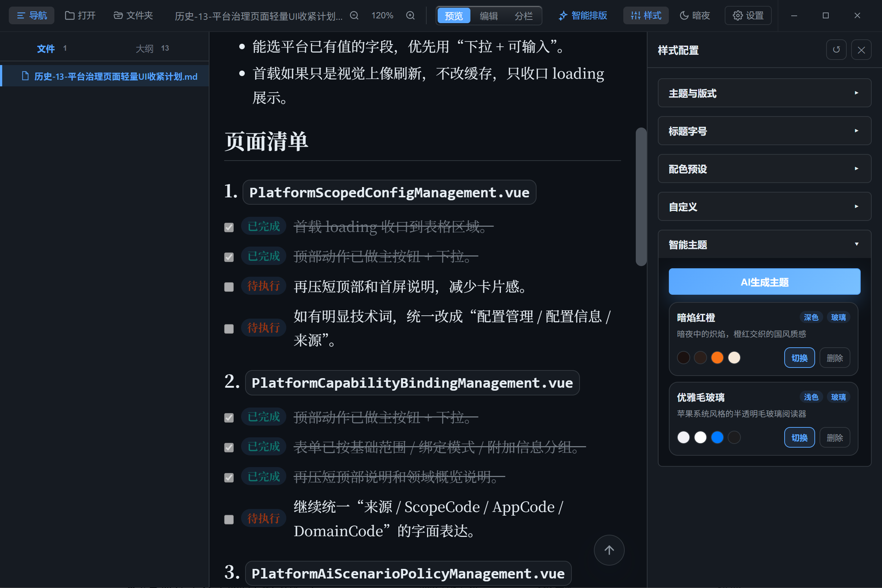Click the 页面清单 heading

(x=266, y=141)
